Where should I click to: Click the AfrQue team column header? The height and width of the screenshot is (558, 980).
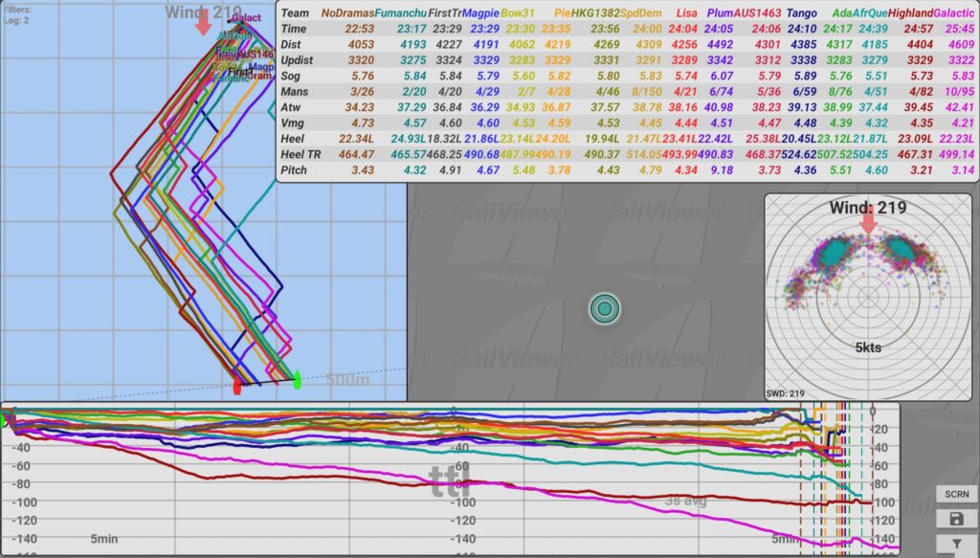[869, 13]
